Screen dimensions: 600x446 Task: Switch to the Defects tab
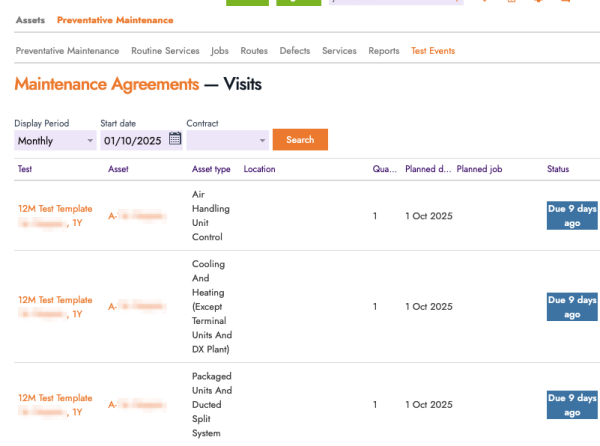(x=295, y=51)
